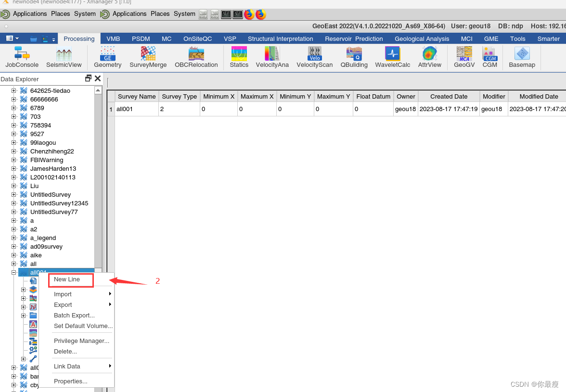Open the layout menu dropdown in the ribbon
Screen dimensions: 566x392
13,38
